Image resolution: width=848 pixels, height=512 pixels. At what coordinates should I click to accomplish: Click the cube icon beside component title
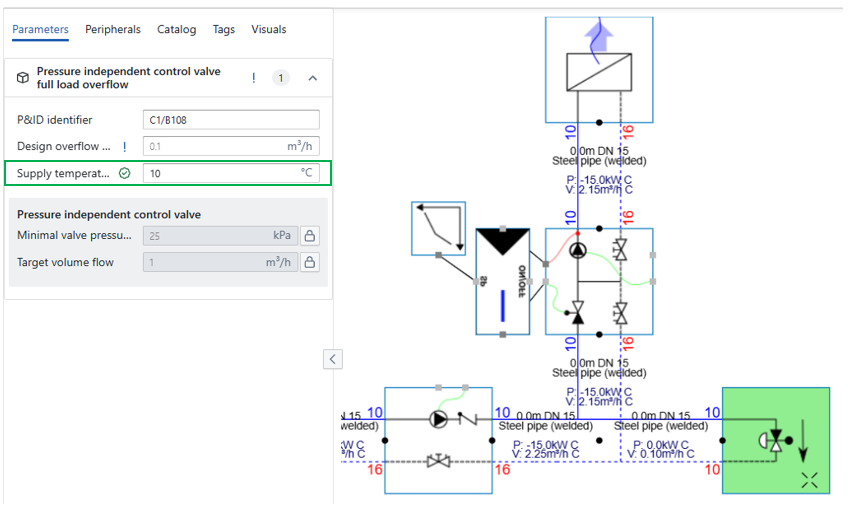(23, 78)
